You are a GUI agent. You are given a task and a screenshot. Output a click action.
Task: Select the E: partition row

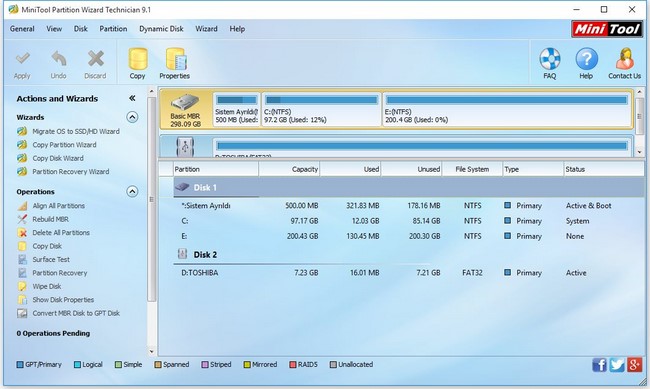(x=409, y=236)
